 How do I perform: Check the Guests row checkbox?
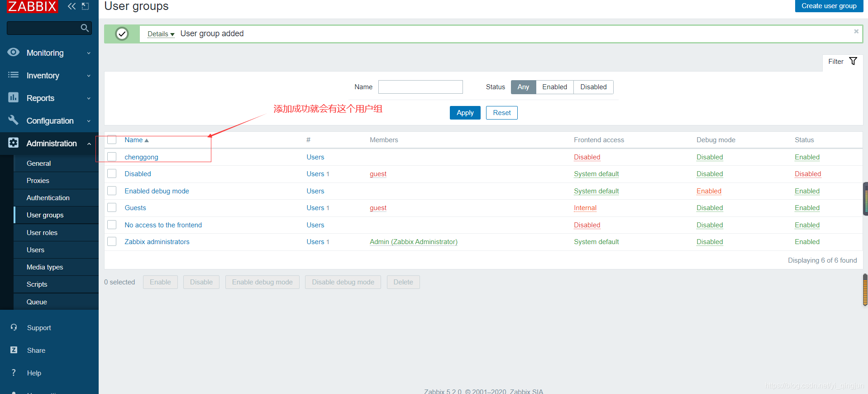click(112, 207)
